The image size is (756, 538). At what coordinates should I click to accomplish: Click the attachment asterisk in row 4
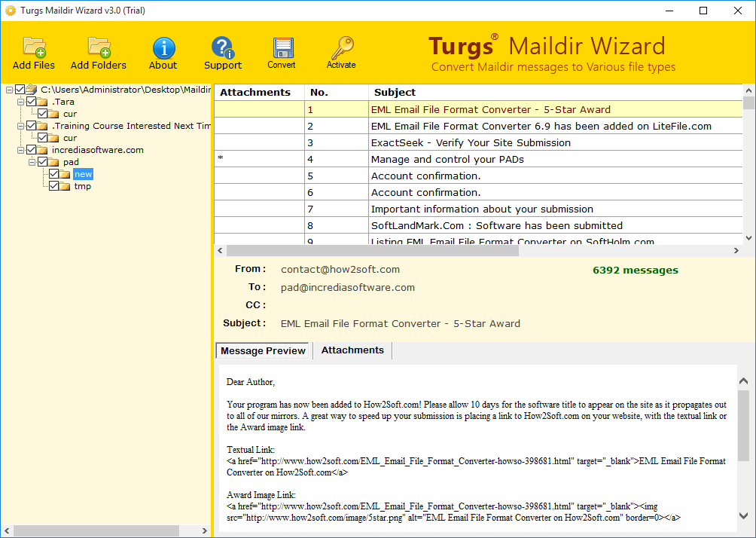click(221, 159)
